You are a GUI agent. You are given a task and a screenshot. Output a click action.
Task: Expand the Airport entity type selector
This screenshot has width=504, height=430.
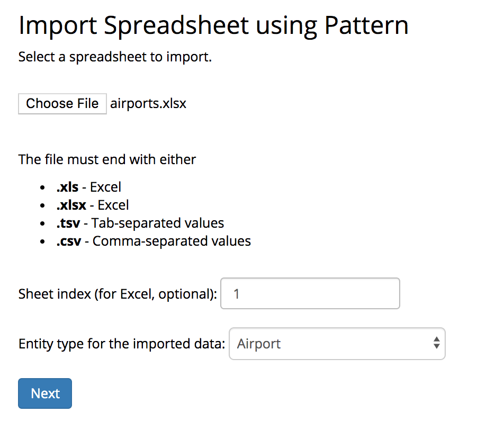click(337, 344)
